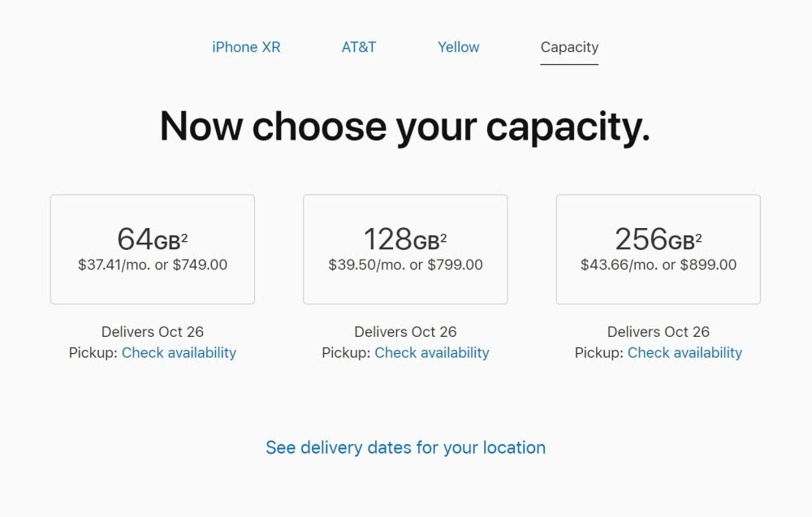This screenshot has height=517, width=812.
Task: Check pickup availability for the 256GB model
Action: [685, 352]
